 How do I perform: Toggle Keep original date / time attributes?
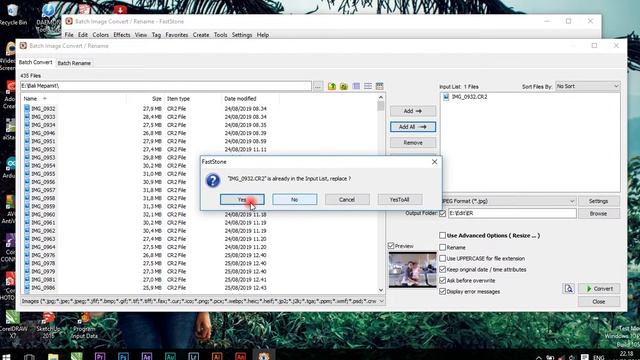tap(442, 269)
